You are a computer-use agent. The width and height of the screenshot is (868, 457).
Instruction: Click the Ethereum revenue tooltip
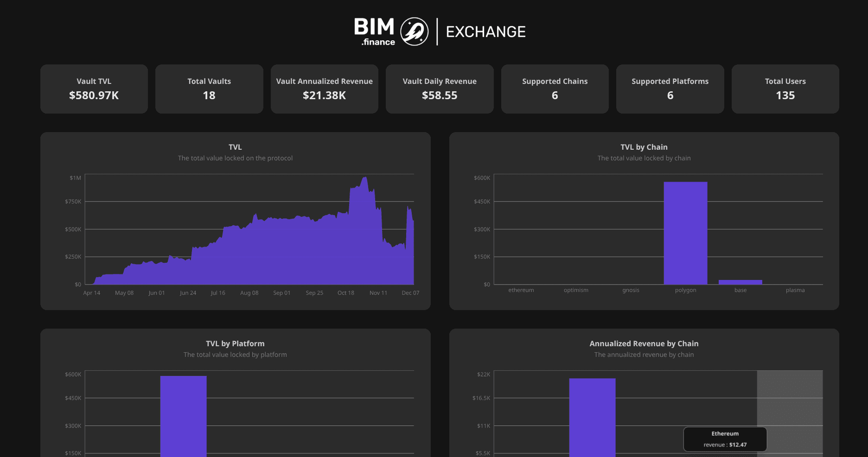coord(725,439)
